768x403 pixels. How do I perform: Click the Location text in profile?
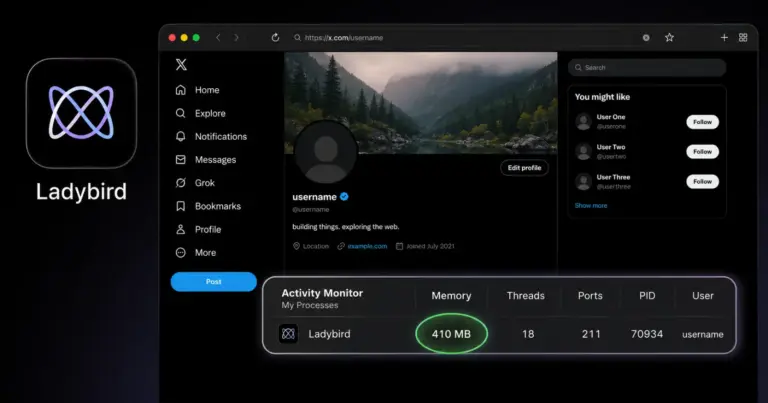click(x=316, y=246)
